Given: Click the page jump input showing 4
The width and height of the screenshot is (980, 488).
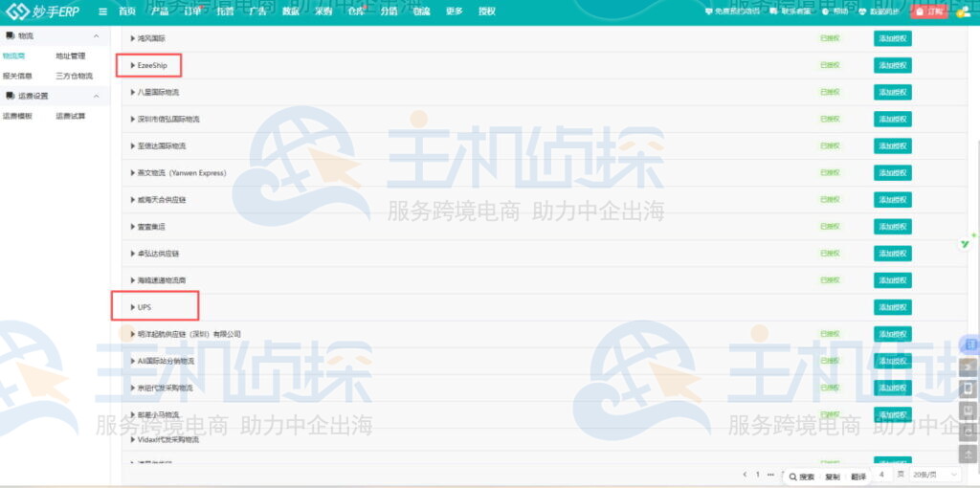Looking at the screenshot, I should [881, 475].
